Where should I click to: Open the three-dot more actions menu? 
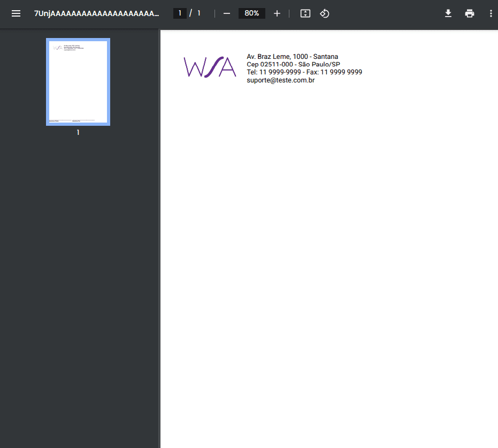click(491, 13)
